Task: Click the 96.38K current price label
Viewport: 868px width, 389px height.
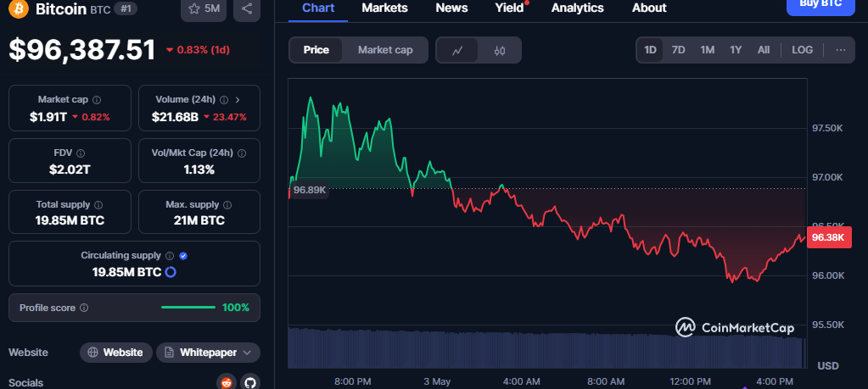Action: point(829,237)
